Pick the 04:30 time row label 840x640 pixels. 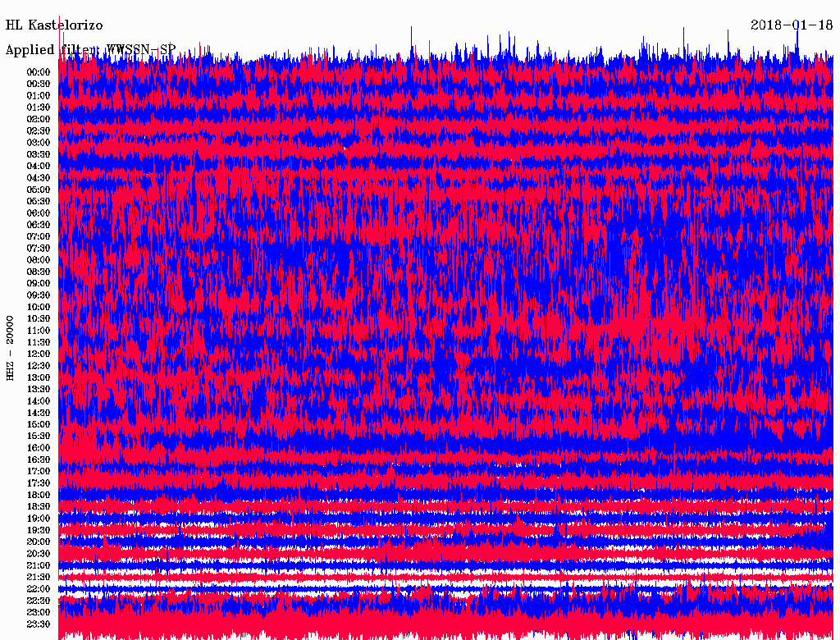tap(39, 178)
